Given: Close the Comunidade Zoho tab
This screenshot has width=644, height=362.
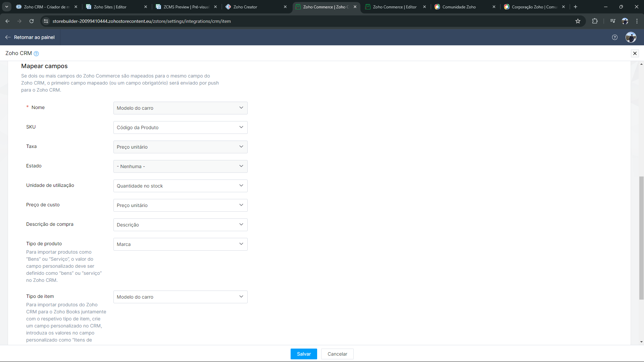Looking at the screenshot, I should [494, 7].
